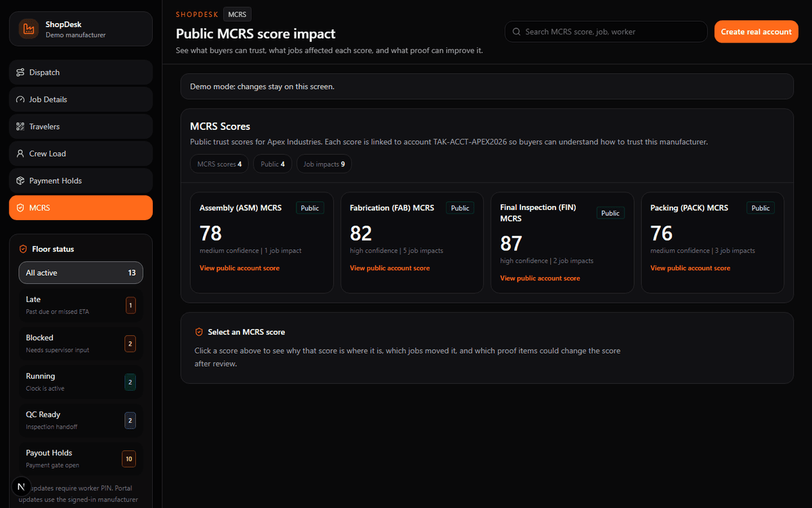This screenshot has height=508, width=812.
Task: Open the Crew Load section
Action: click(x=81, y=154)
